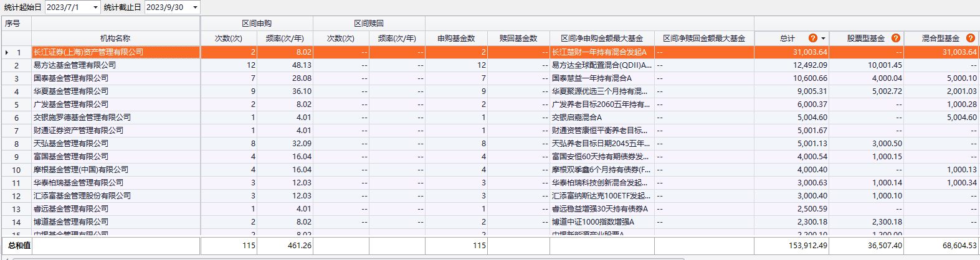Screen dimensions: 980x260
Task: Click the help icon beside 股票型基金 header
Action: coord(896,38)
